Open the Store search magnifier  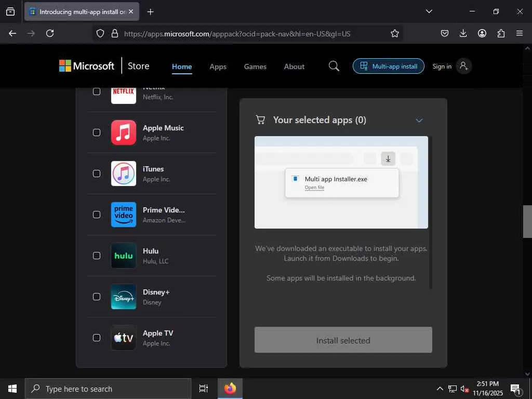334,66
